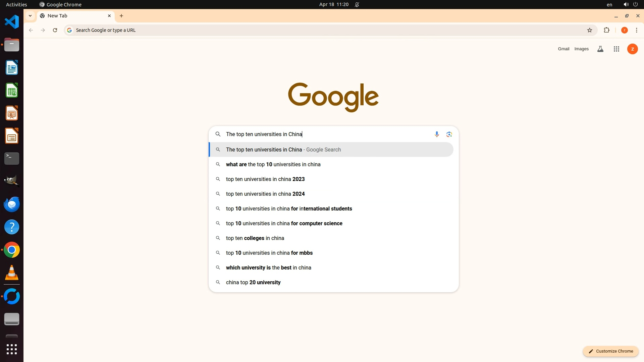644x362 pixels.
Task: Click the voice search microphone icon
Action: pos(437,134)
